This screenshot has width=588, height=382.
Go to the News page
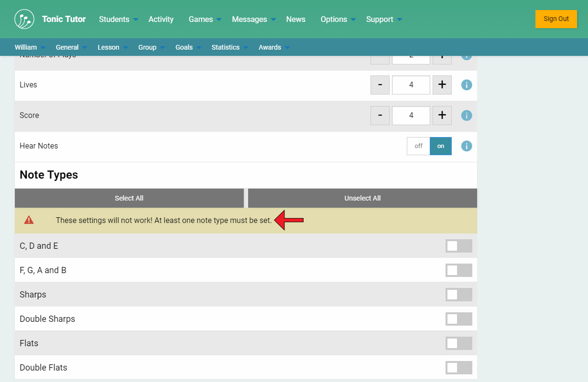295,19
